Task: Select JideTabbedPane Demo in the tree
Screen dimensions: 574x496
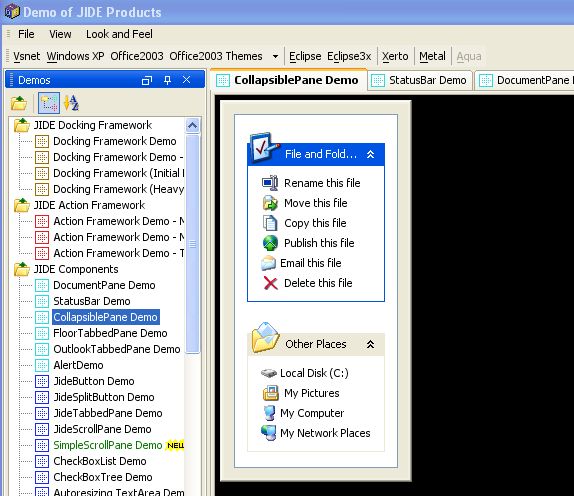Action: [108, 413]
